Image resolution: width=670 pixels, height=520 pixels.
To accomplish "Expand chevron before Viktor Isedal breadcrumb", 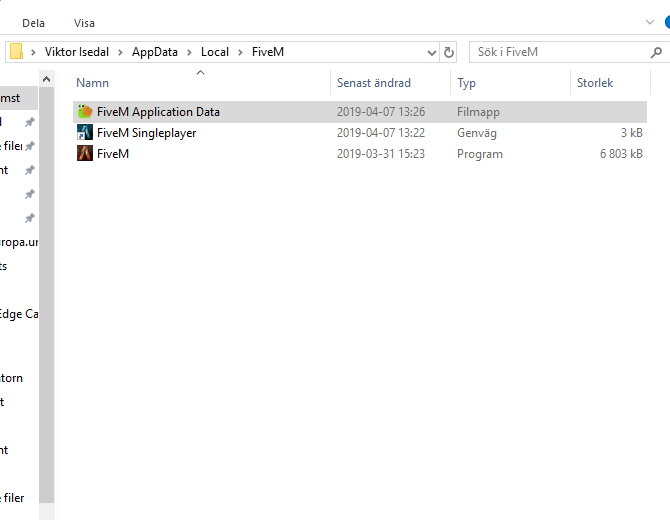I will click(33, 52).
